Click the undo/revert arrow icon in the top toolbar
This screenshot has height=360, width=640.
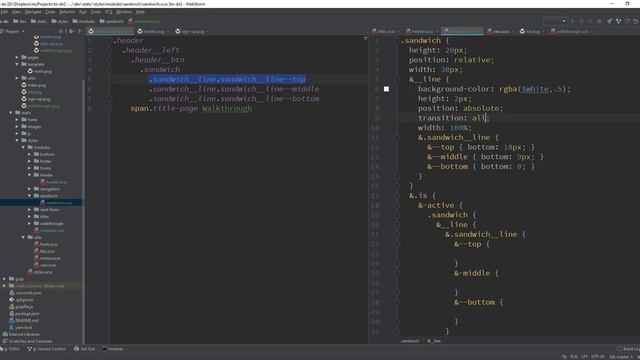click(636, 21)
